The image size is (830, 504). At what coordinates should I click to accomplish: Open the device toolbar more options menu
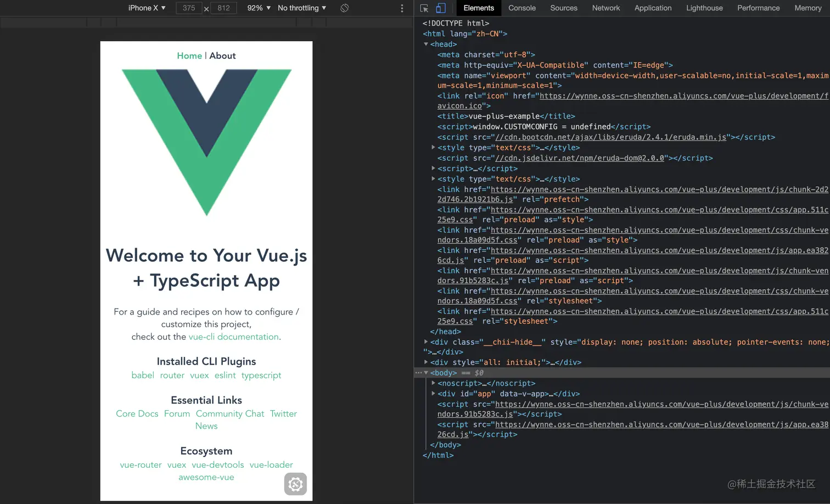pyautogui.click(x=402, y=8)
